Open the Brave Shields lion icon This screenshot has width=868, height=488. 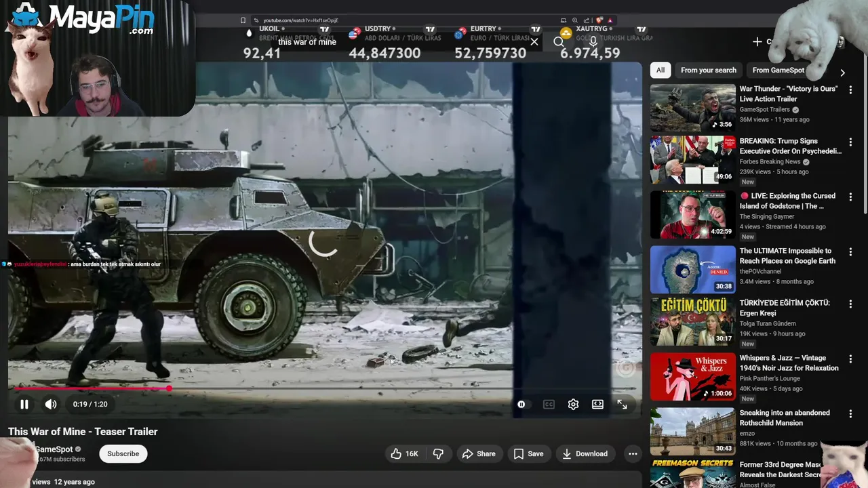pyautogui.click(x=599, y=20)
